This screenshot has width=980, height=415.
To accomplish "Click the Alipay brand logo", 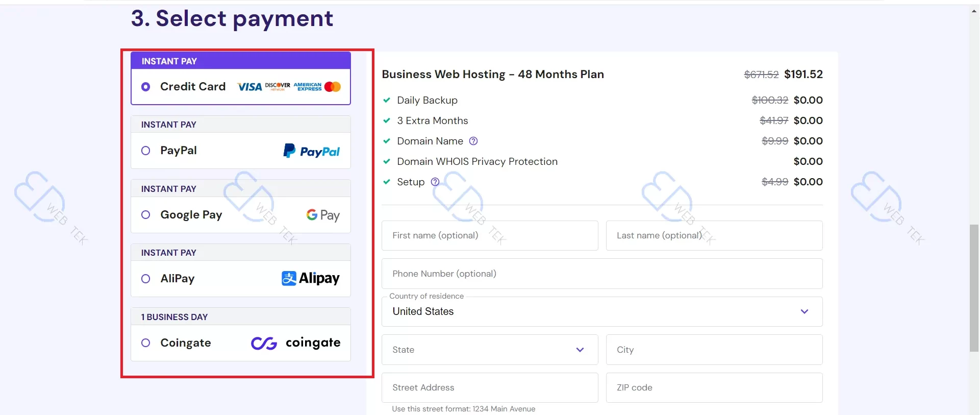I will point(310,278).
